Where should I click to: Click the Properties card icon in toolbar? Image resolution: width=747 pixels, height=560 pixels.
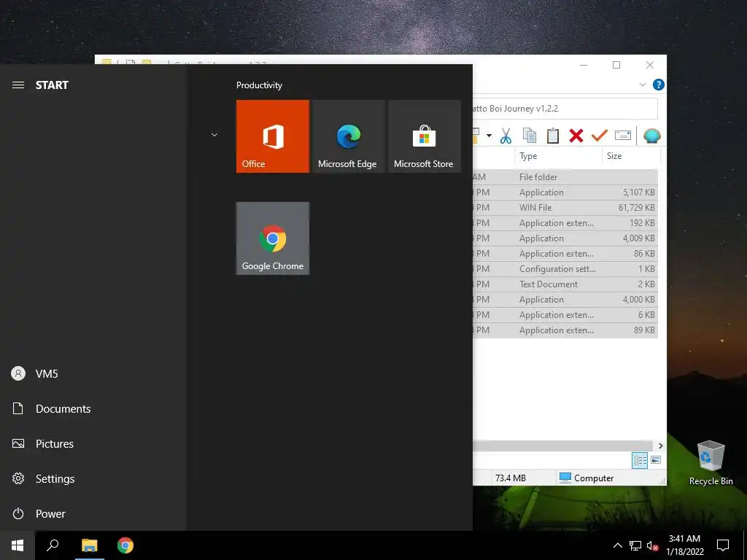[x=623, y=136]
